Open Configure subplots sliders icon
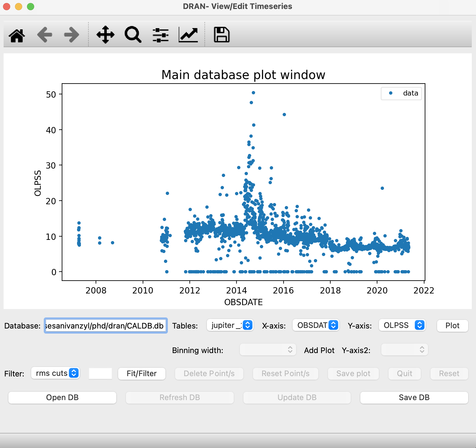The height and width of the screenshot is (448, 476). tap(161, 35)
